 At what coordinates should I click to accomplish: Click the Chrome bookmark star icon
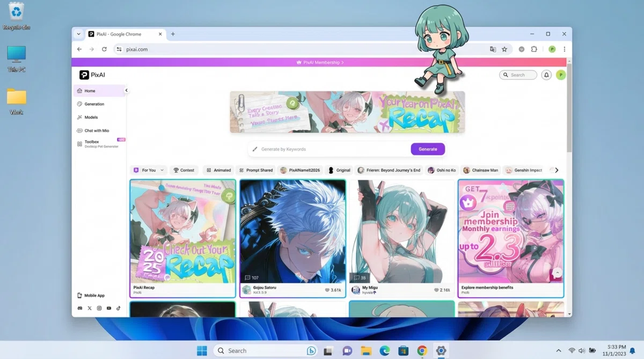(504, 49)
